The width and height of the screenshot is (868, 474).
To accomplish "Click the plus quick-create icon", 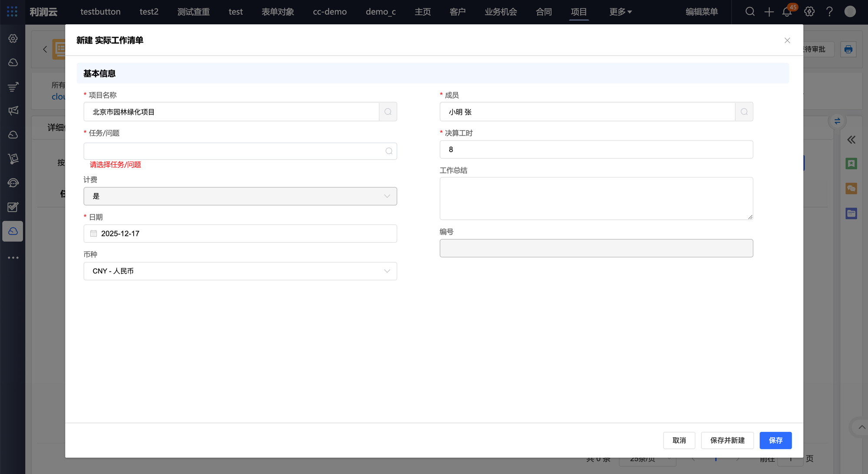I will point(769,12).
